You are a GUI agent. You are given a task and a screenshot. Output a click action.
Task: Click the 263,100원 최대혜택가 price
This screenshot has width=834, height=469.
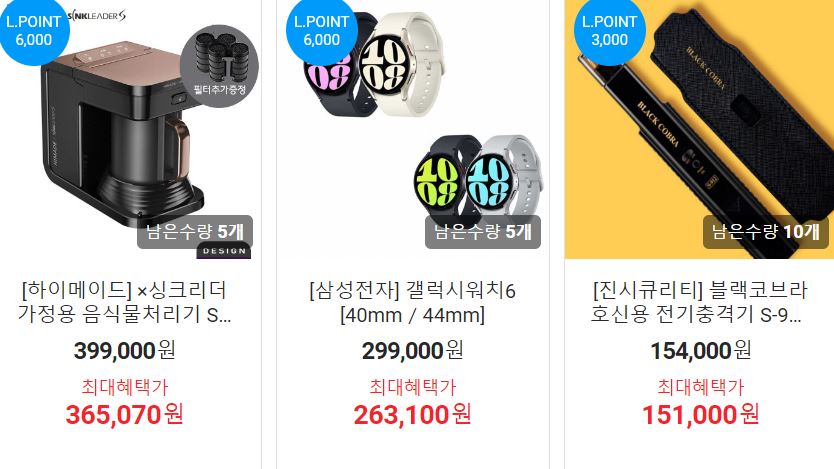click(413, 414)
